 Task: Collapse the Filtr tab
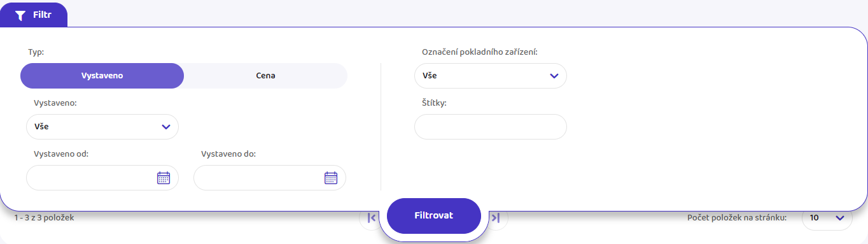34,15
